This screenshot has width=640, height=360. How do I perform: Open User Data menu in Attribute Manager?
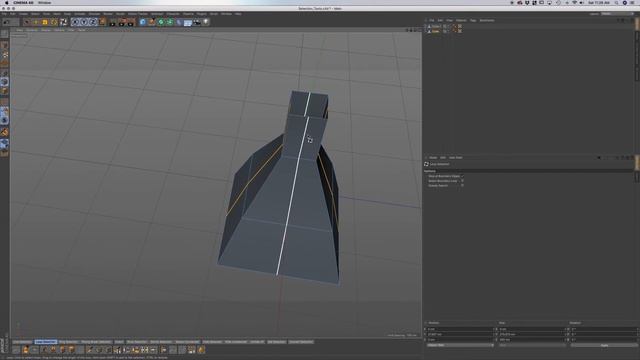tap(456, 158)
